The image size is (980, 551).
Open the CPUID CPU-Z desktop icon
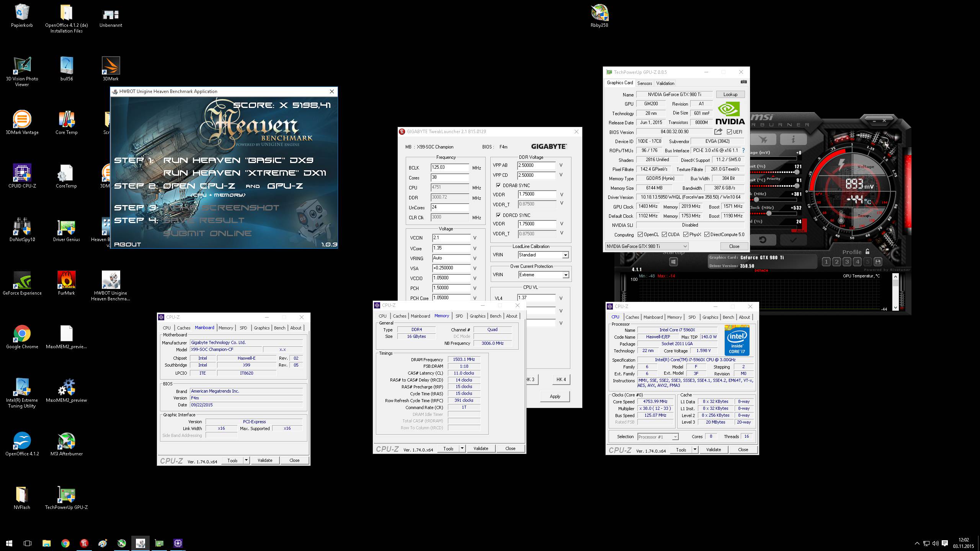coord(22,176)
